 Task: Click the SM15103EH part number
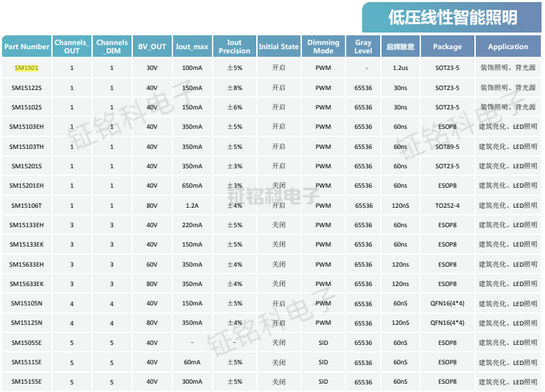point(26,127)
